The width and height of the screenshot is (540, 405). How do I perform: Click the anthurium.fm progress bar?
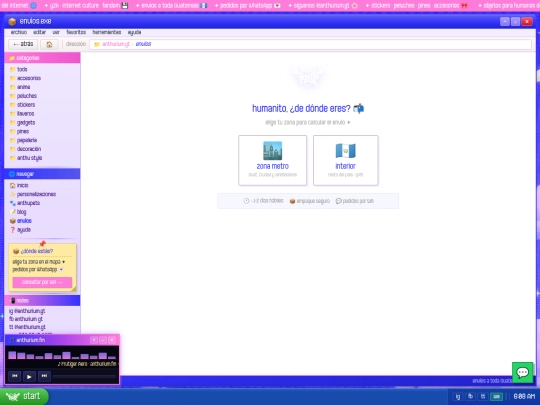tap(85, 376)
